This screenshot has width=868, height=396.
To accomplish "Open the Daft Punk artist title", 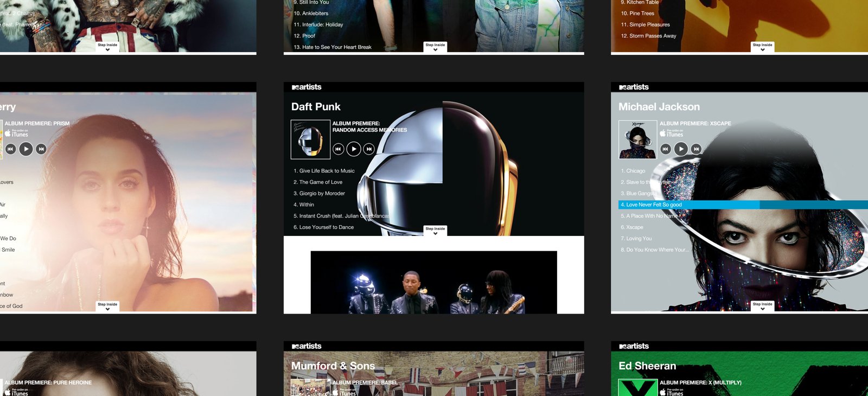I will pos(316,107).
